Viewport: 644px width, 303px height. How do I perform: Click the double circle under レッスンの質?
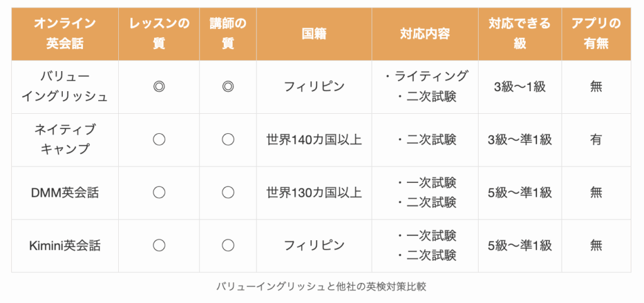(159, 87)
